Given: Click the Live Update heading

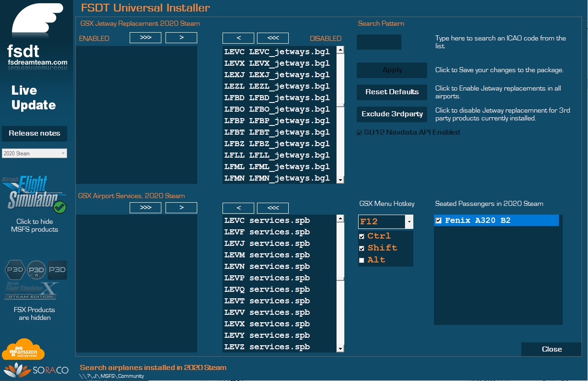Looking at the screenshot, I should pyautogui.click(x=34, y=97).
